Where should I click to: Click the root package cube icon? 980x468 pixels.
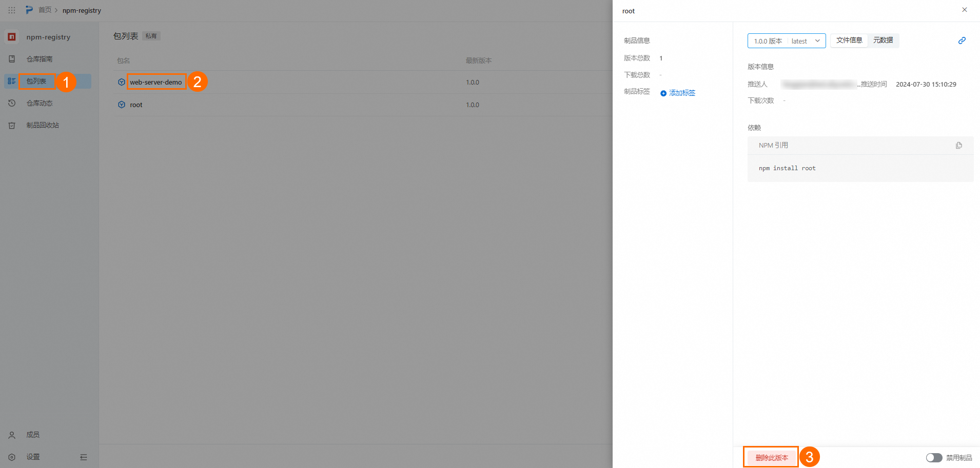[x=122, y=105]
